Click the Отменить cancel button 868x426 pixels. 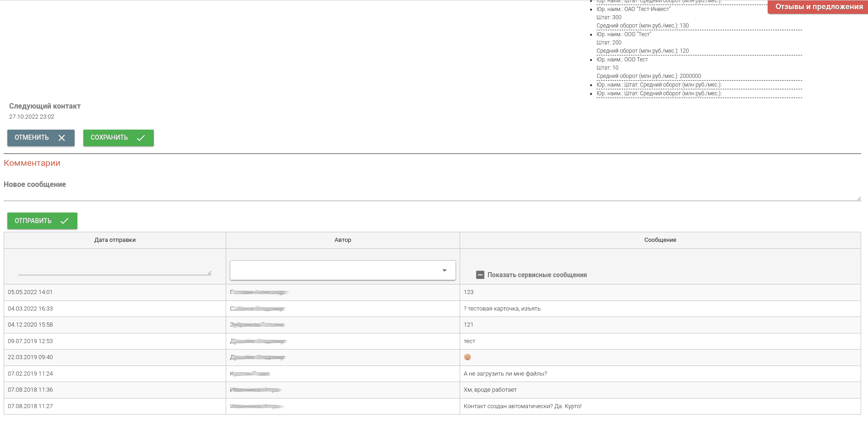[x=41, y=138]
